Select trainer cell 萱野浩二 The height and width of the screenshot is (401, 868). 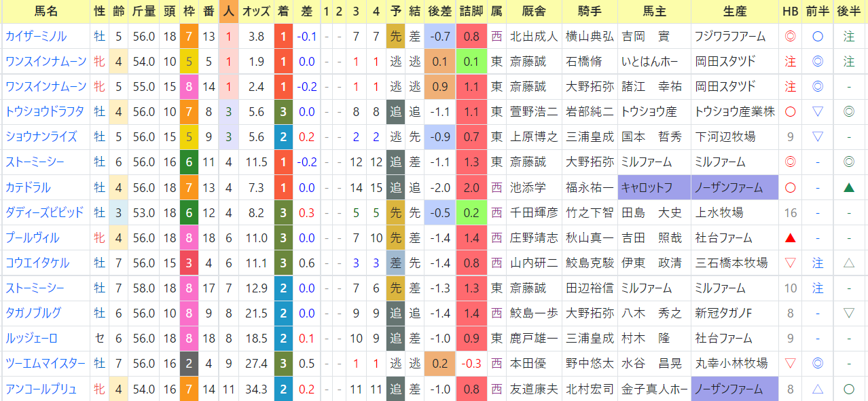point(534,112)
